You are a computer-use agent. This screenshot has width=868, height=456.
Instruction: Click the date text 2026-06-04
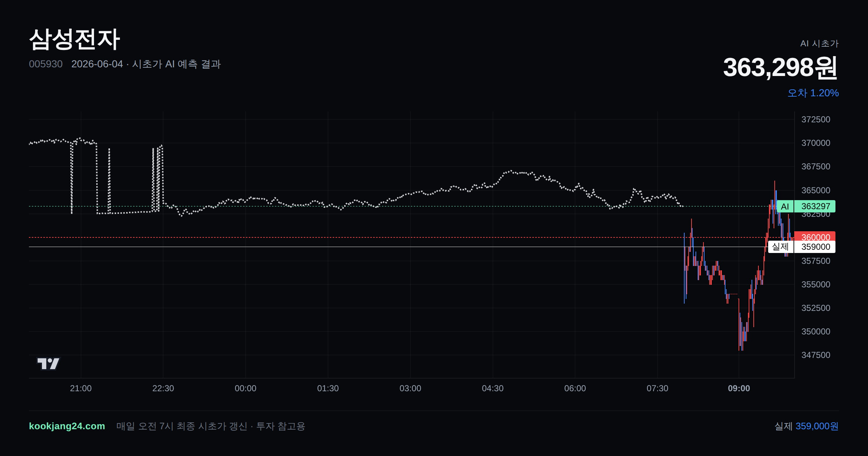point(97,64)
